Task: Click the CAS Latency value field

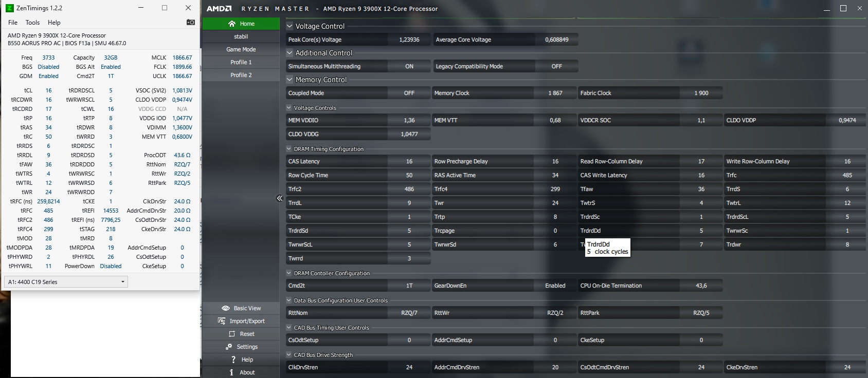Action: (409, 161)
